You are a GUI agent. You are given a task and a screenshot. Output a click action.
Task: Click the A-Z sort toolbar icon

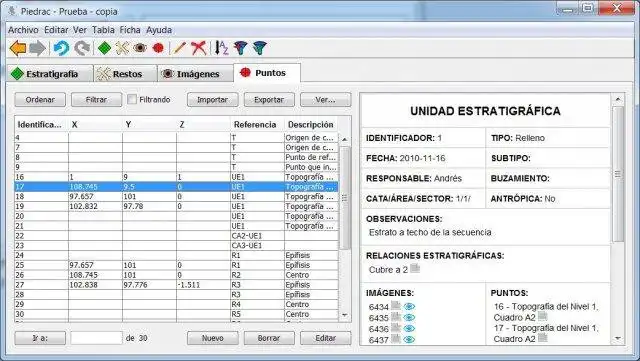point(222,48)
